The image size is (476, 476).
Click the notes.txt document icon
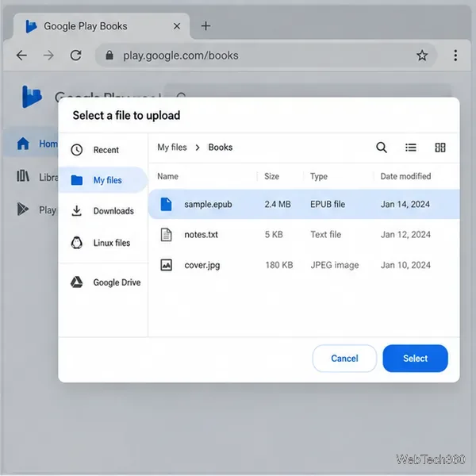(x=166, y=234)
